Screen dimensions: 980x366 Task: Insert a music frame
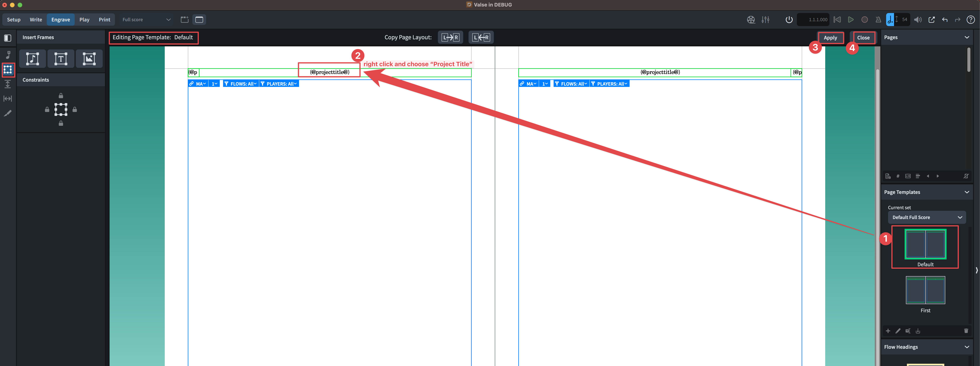[x=32, y=59]
